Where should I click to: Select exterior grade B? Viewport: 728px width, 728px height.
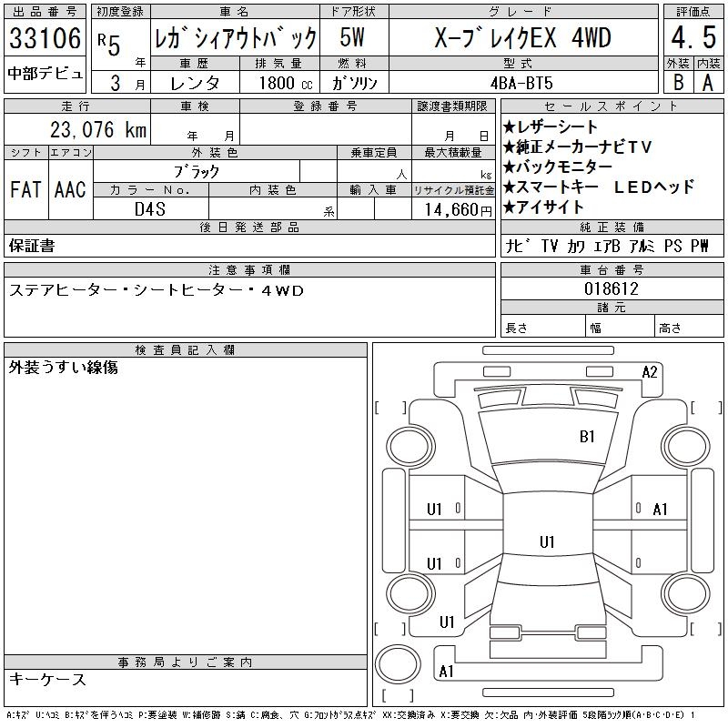coord(679,83)
